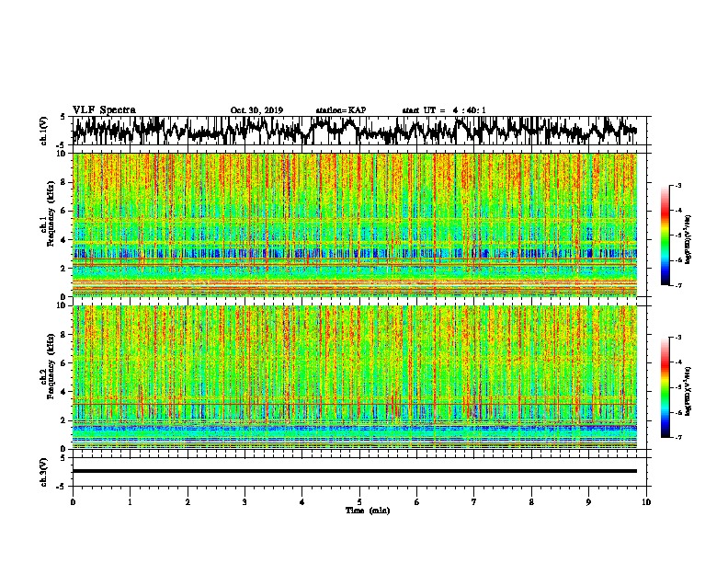
Task: Click the 'Time (min)' axis label
Action: click(x=368, y=511)
